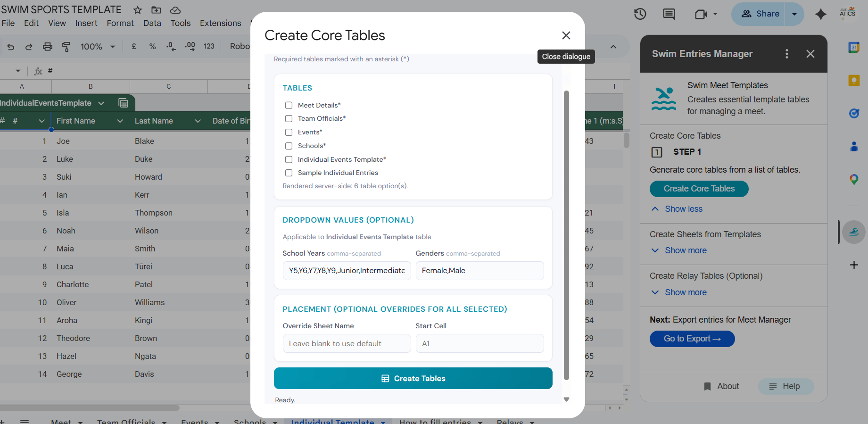Click the Create Tables button

413,378
